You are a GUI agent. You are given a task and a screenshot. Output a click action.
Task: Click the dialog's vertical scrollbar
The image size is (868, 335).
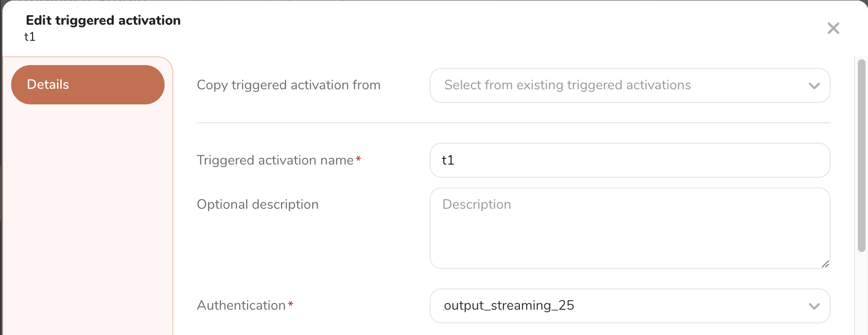click(862, 155)
